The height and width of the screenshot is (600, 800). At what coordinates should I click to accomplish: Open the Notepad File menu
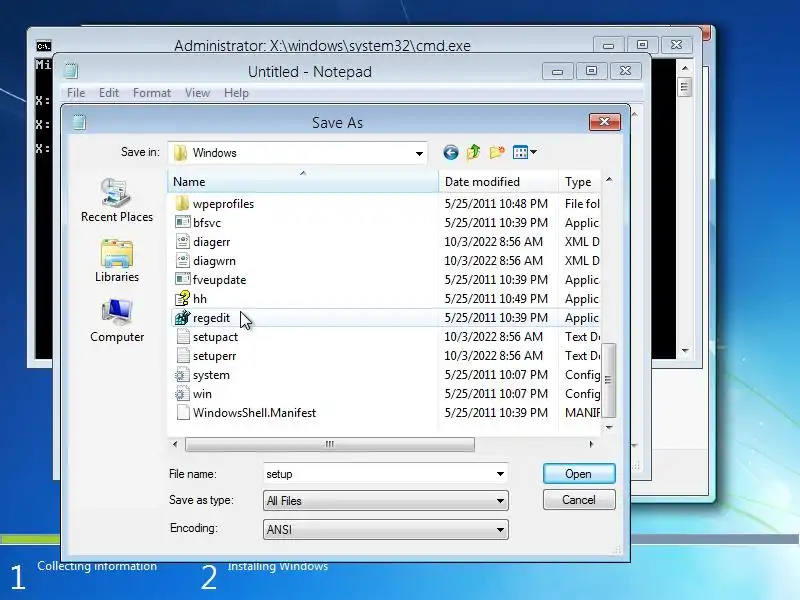(x=76, y=93)
